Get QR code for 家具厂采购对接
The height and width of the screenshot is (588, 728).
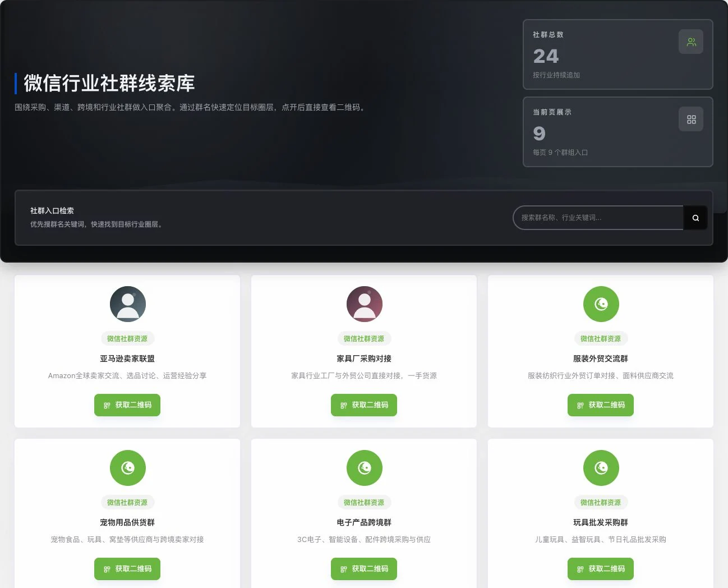click(x=364, y=405)
